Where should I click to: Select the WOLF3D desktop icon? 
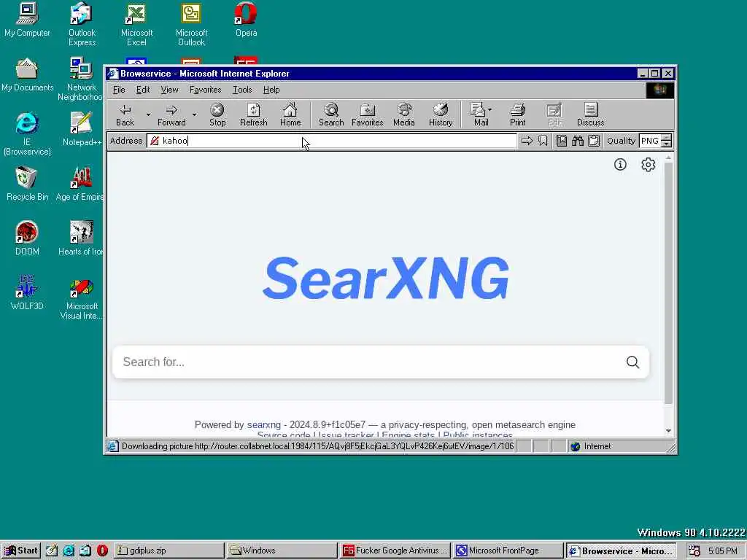[27, 293]
